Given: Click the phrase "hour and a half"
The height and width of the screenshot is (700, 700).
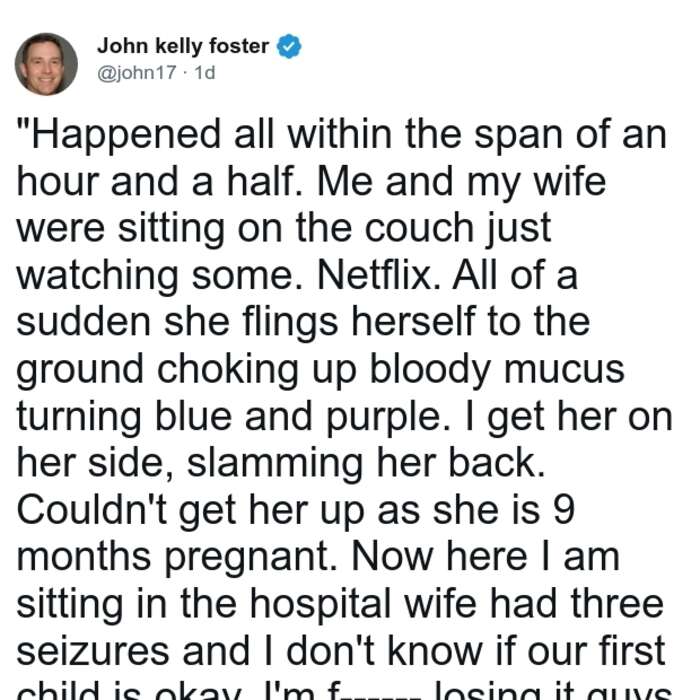Looking at the screenshot, I should [160, 181].
